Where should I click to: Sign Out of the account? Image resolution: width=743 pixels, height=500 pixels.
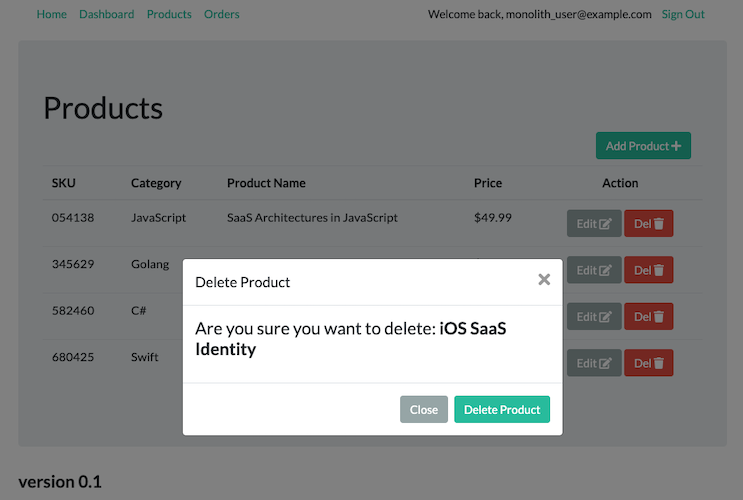(x=683, y=14)
